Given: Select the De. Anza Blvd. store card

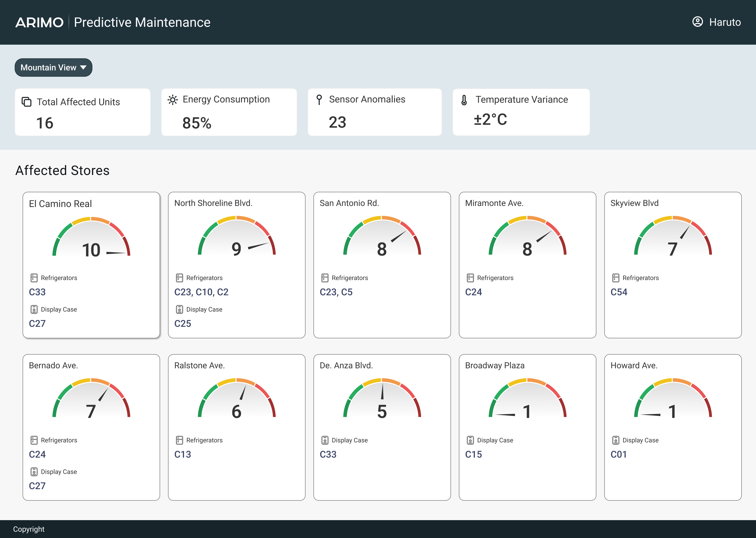Looking at the screenshot, I should (382, 427).
